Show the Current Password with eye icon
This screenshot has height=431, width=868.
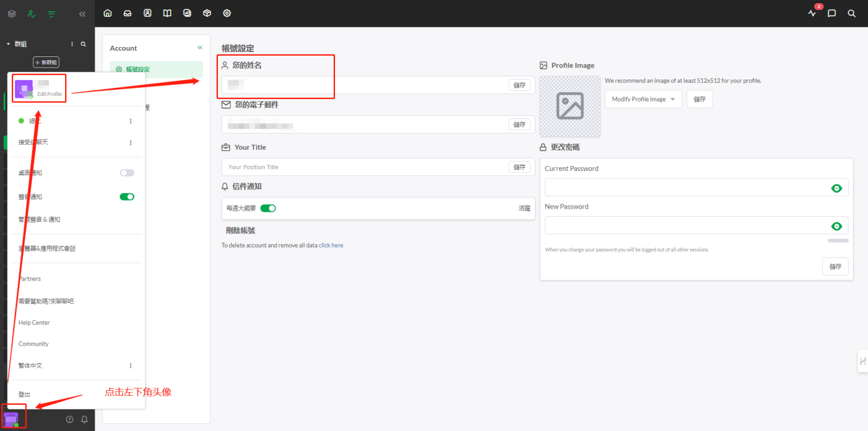pos(836,189)
